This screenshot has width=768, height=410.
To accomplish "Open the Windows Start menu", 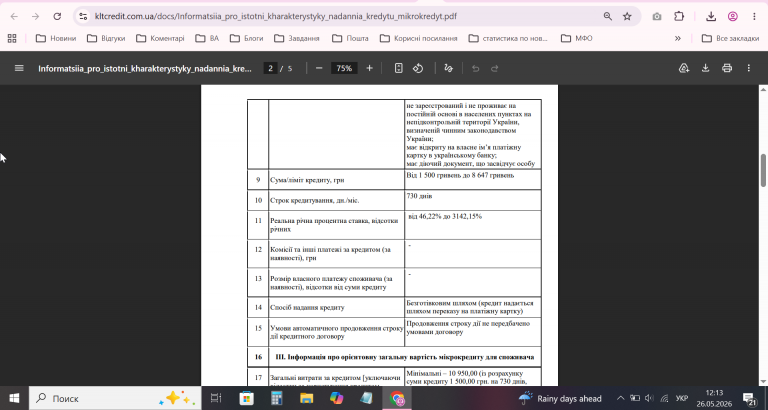I will pos(14,398).
